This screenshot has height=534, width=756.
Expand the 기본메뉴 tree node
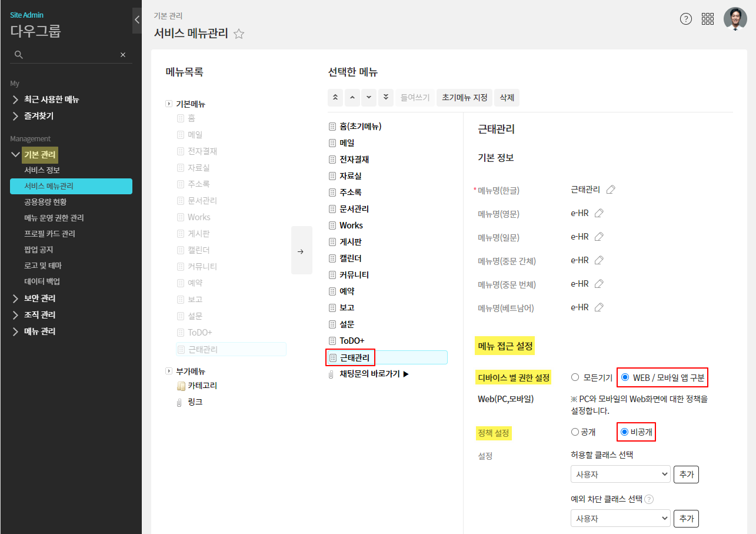[169, 104]
